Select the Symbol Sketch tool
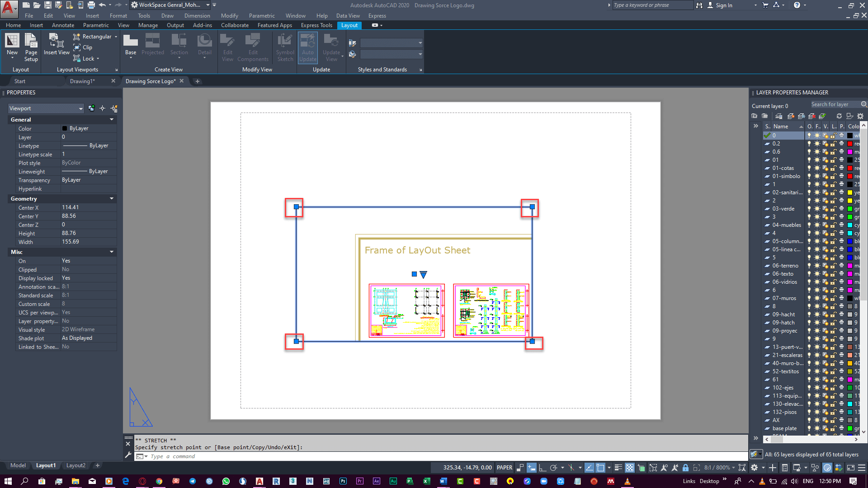Image resolution: width=868 pixels, height=488 pixels. [x=285, y=47]
